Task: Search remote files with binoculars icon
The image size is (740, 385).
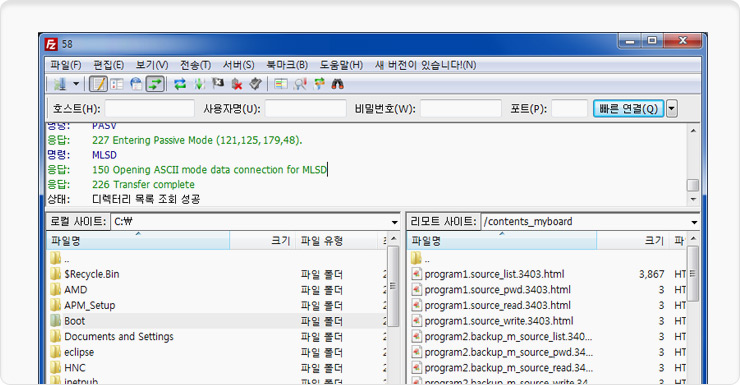Action: (x=337, y=84)
